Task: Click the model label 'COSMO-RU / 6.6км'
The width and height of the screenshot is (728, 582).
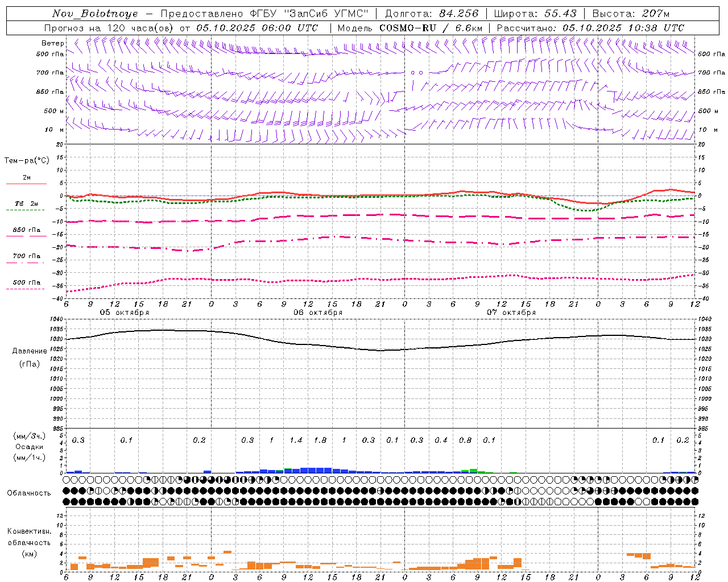Action: click(431, 28)
